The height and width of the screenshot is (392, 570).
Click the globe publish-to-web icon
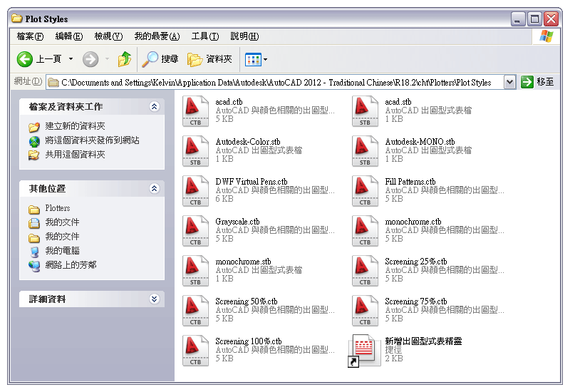[34, 141]
